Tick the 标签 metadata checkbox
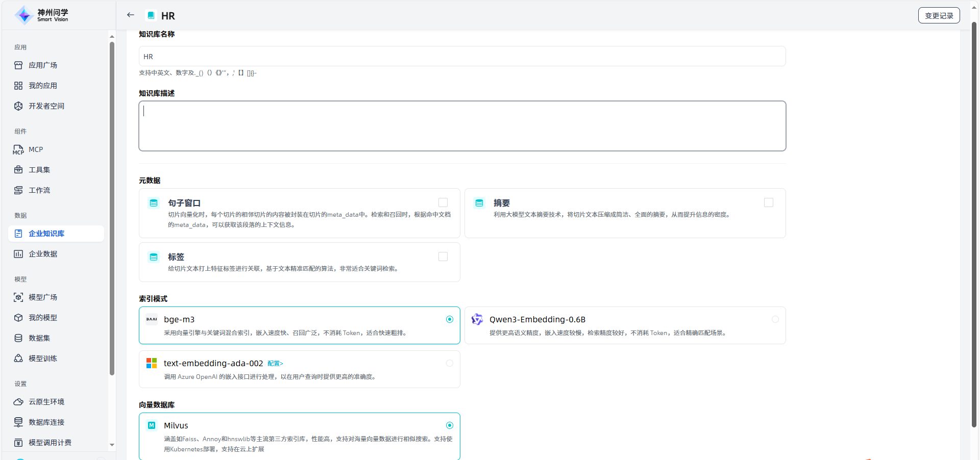Image resolution: width=980 pixels, height=460 pixels. (443, 257)
